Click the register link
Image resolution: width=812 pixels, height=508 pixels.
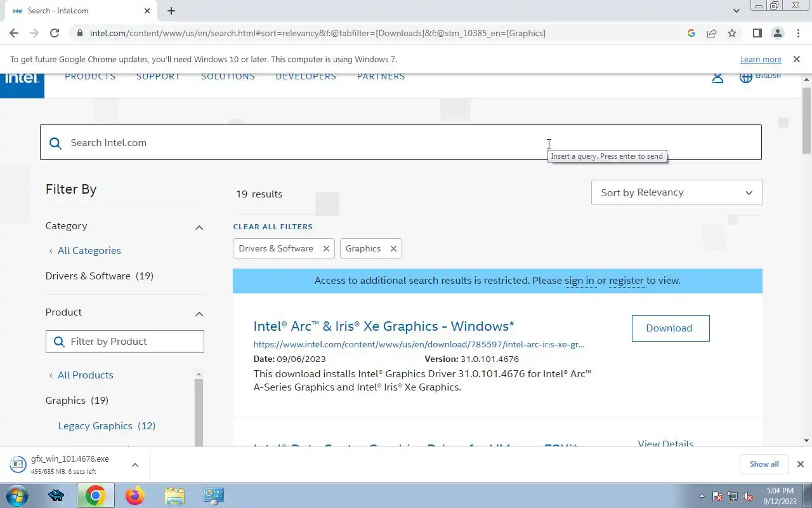(x=626, y=281)
